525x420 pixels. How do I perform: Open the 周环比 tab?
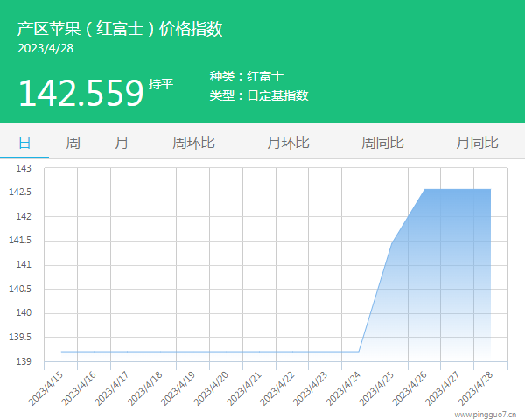click(x=193, y=143)
